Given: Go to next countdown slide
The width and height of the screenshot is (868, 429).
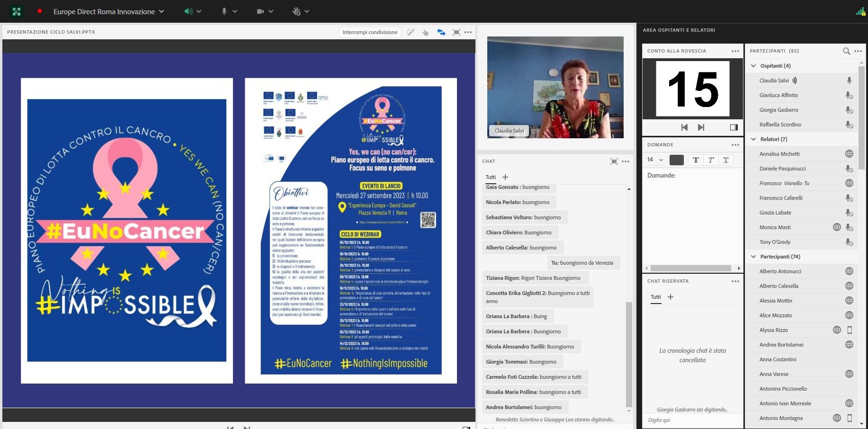Looking at the screenshot, I should point(701,127).
